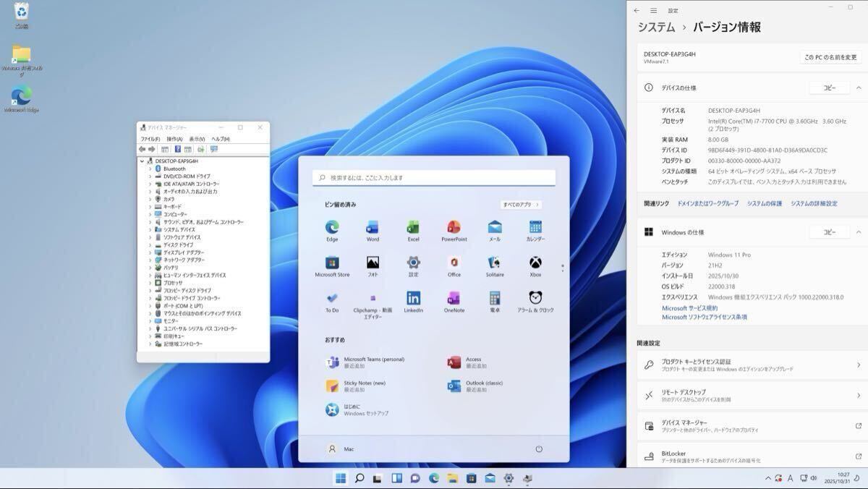Collapse the Windows の仕様 section
This screenshot has height=489, width=868.
coord(859,232)
